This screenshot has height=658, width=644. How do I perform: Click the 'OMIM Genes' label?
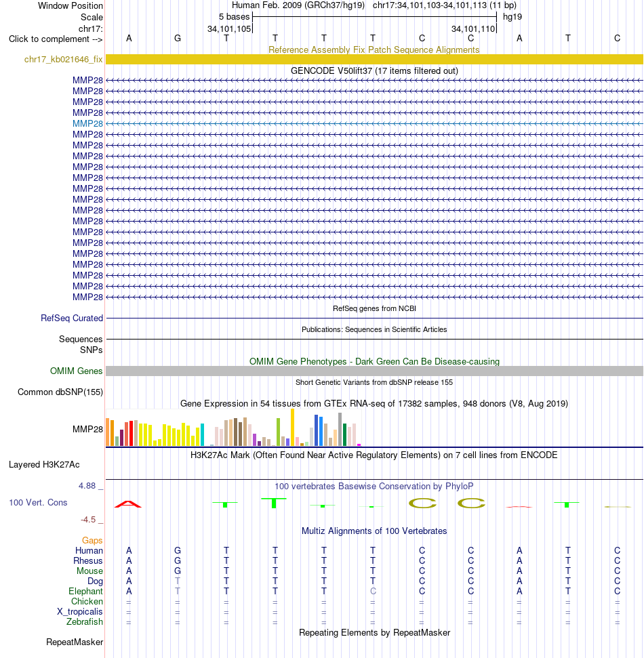tap(77, 371)
